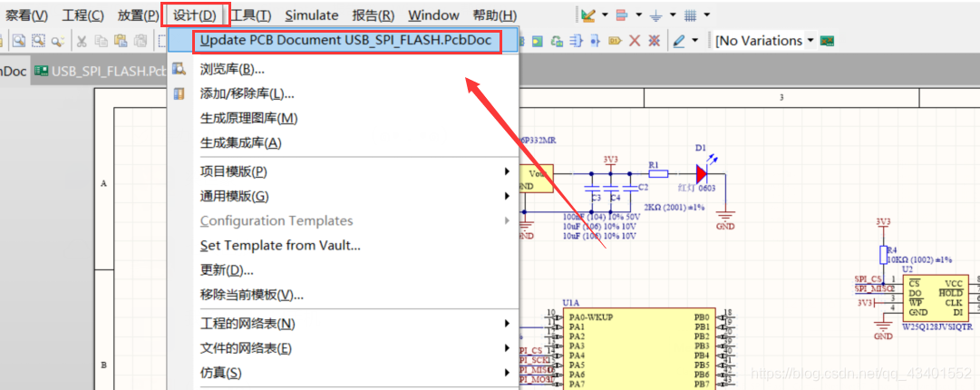Open 工程(C) menu
980x390 pixels.
coord(82,15)
